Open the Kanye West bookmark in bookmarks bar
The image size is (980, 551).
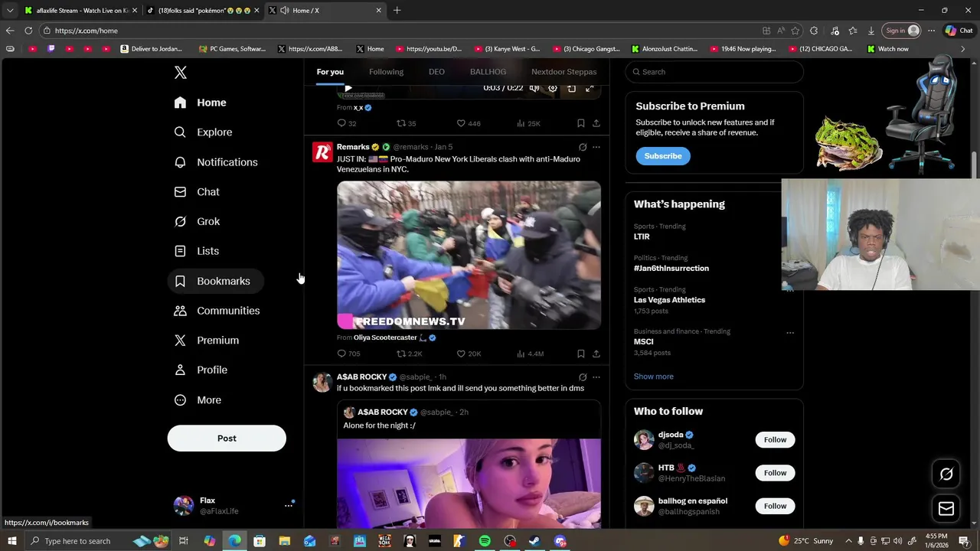507,49
